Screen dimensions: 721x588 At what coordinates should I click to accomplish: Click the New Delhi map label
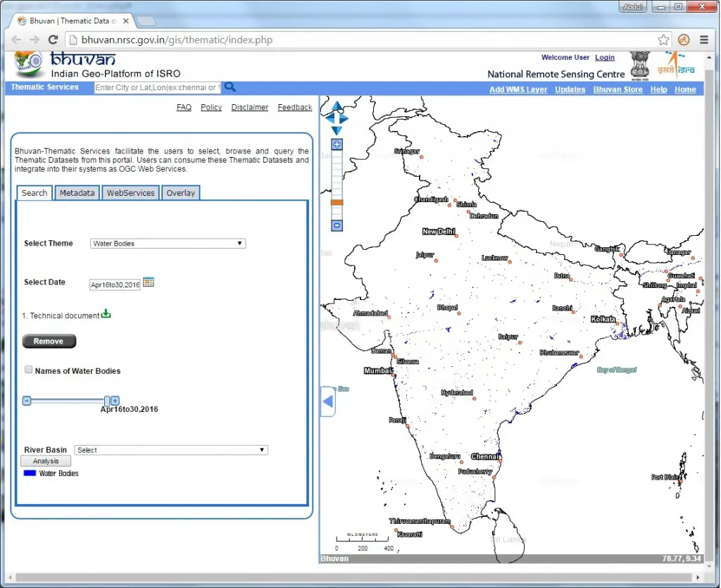pyautogui.click(x=438, y=231)
